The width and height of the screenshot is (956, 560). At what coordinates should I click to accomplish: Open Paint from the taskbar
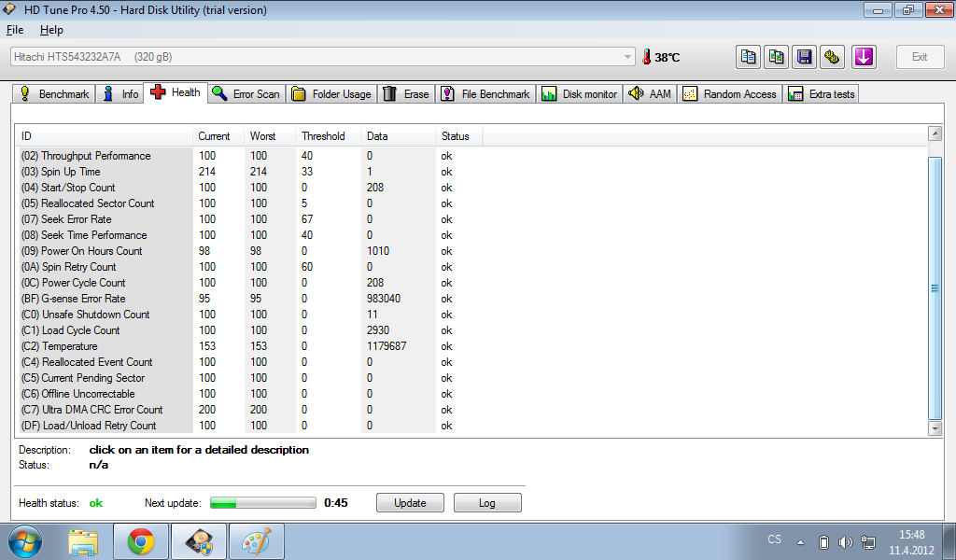coord(256,541)
